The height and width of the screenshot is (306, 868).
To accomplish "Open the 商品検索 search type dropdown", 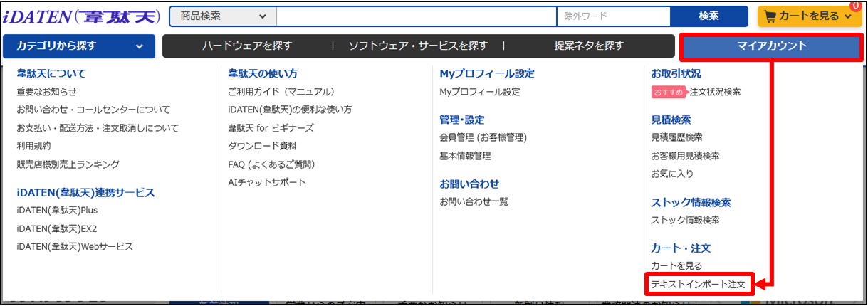I will click(x=222, y=16).
